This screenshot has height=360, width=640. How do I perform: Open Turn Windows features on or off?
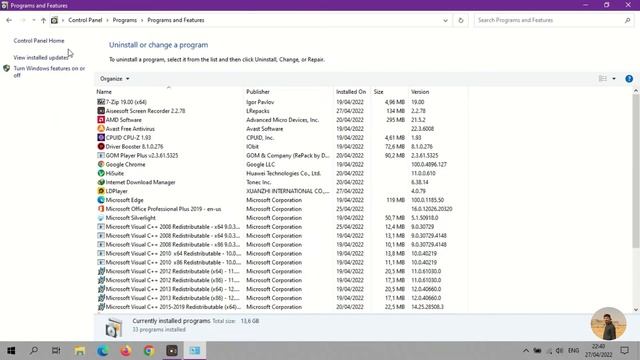tap(49, 72)
